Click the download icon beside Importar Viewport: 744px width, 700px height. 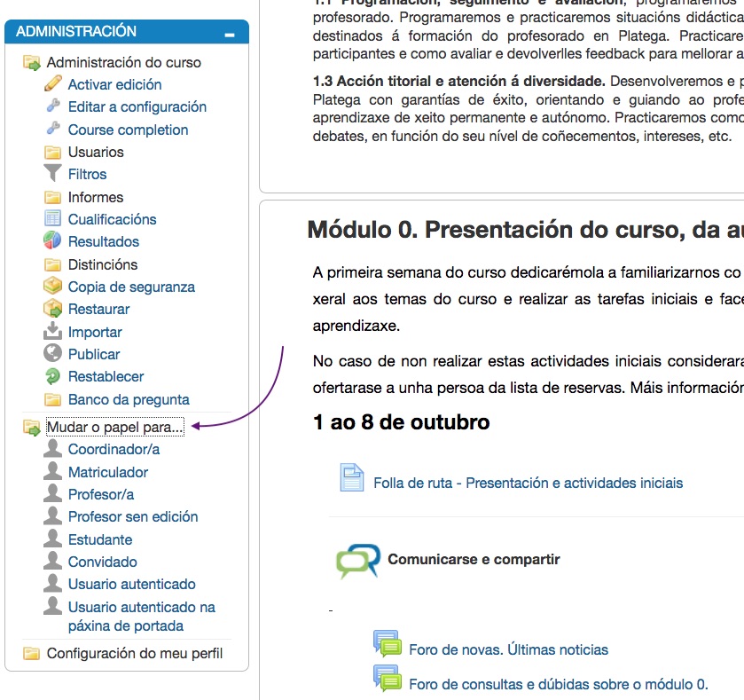53,332
